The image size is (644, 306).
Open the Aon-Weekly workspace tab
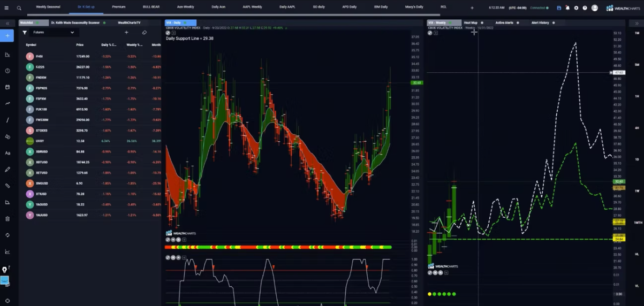185,7
